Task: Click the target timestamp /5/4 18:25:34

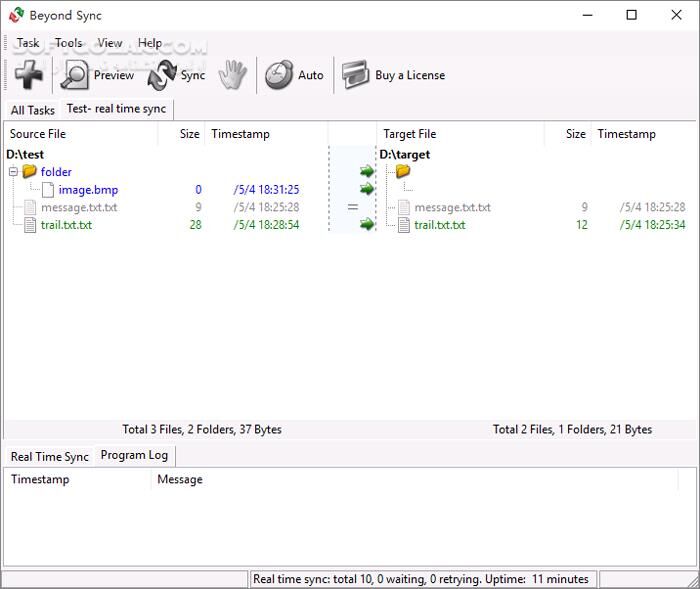Action: click(652, 225)
